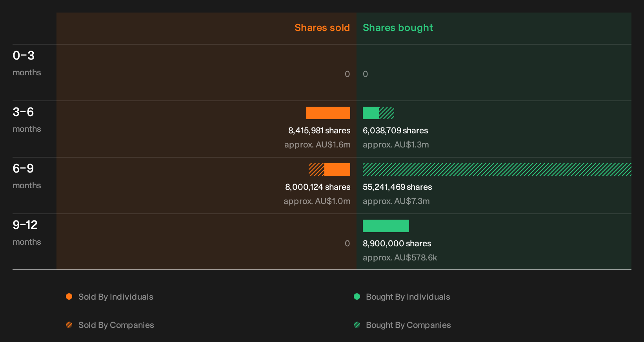Image resolution: width=644 pixels, height=342 pixels.
Task: Click the orange sold bar for 3-6 months
Action: [328, 113]
